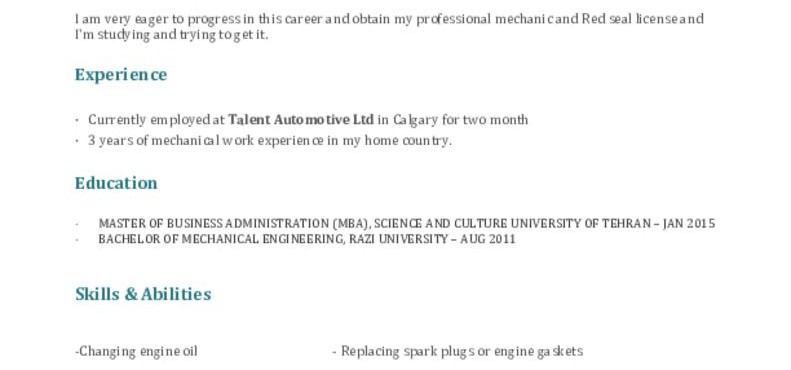Click the Bachelor of Mechanical Engineering line

(307, 239)
